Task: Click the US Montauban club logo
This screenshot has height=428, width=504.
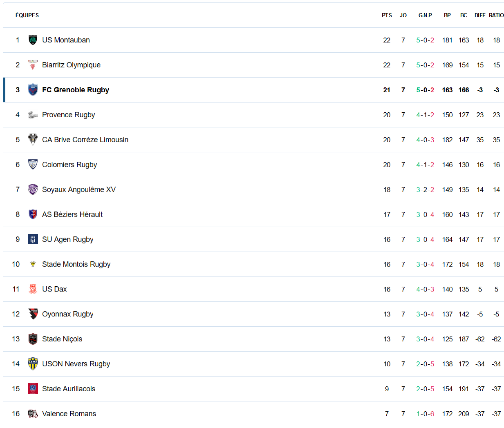Action: (x=33, y=40)
